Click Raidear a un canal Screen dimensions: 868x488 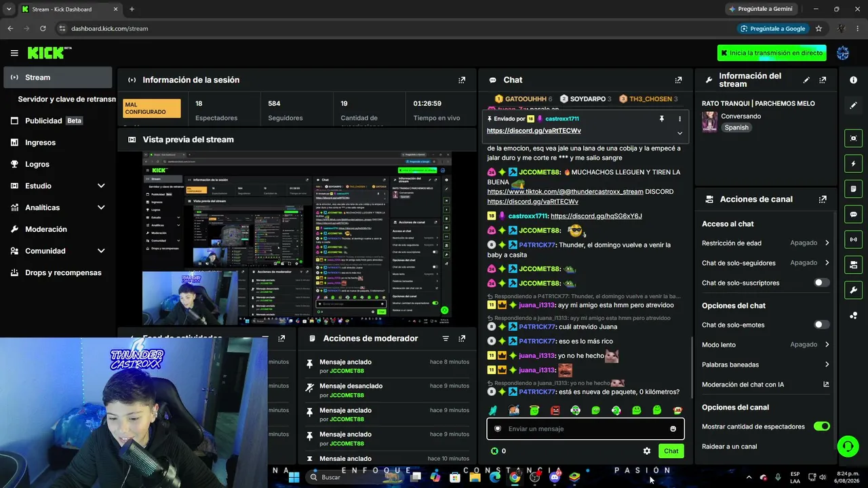730,447
